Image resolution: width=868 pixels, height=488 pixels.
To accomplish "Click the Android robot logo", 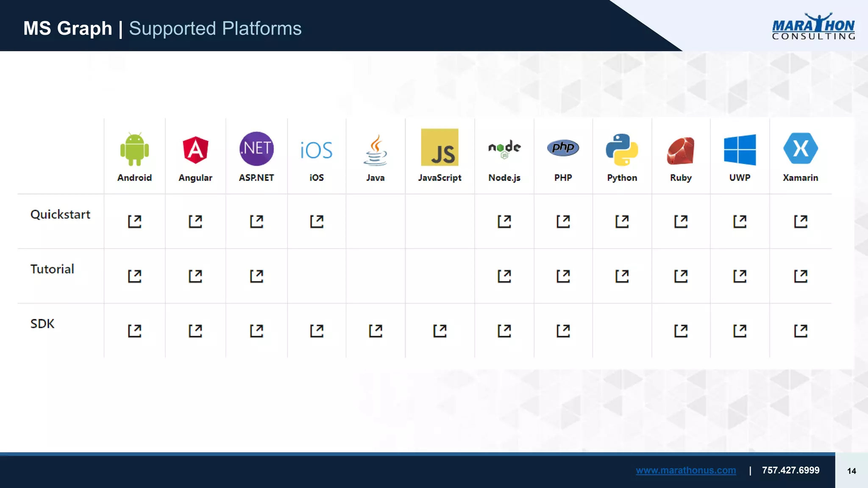I will (134, 149).
